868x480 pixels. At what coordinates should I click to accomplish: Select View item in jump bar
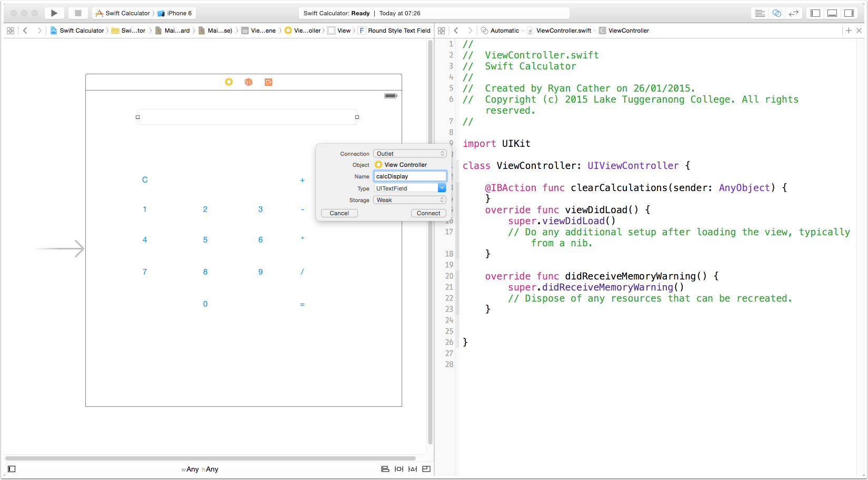click(x=339, y=31)
